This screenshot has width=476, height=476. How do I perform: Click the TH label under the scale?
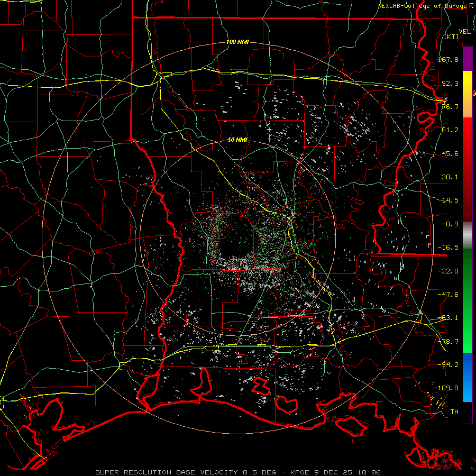click(x=454, y=412)
